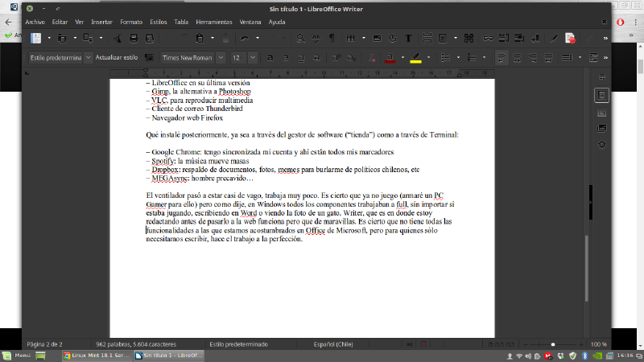Center the paragraph horizontally
The width and height of the screenshot is (644, 362).
[517, 58]
